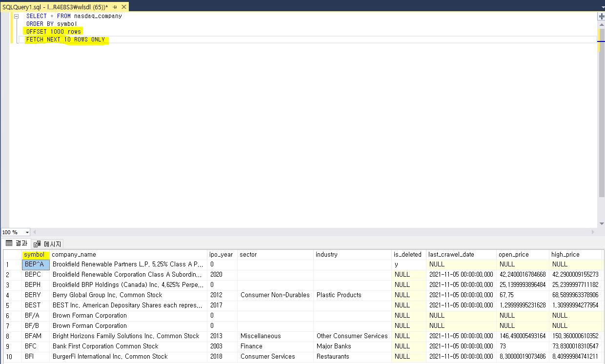Close the SQLQuery1.sql query tab
Screen dimensions: 605x364
(x=123, y=7)
